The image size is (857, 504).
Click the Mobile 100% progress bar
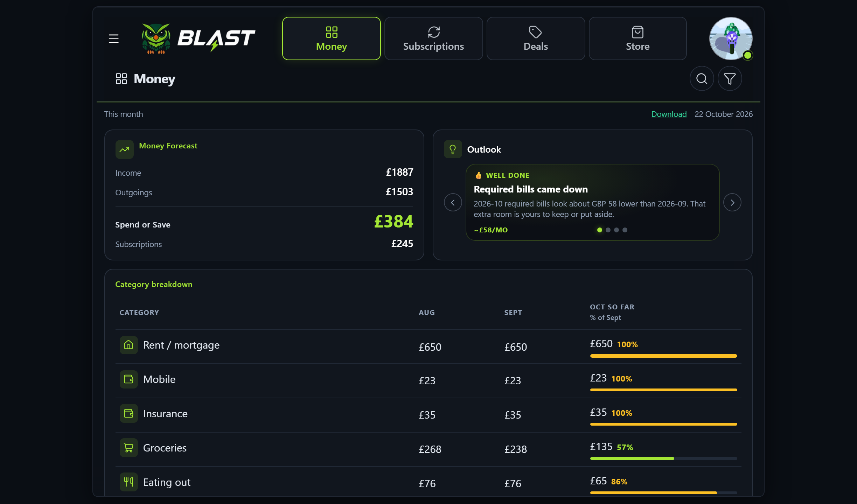pos(663,390)
